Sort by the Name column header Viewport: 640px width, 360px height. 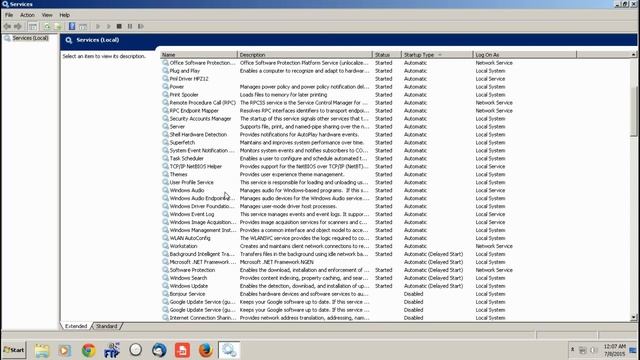[198, 54]
